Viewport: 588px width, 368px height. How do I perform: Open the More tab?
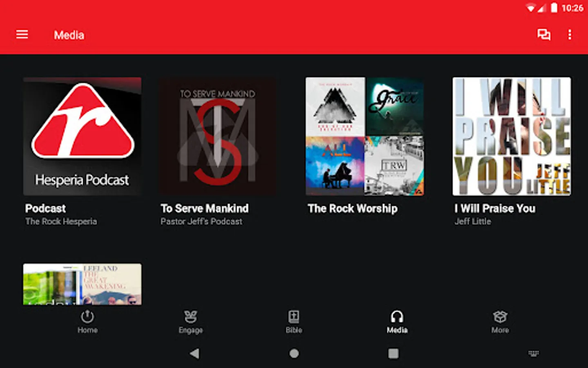click(x=500, y=322)
